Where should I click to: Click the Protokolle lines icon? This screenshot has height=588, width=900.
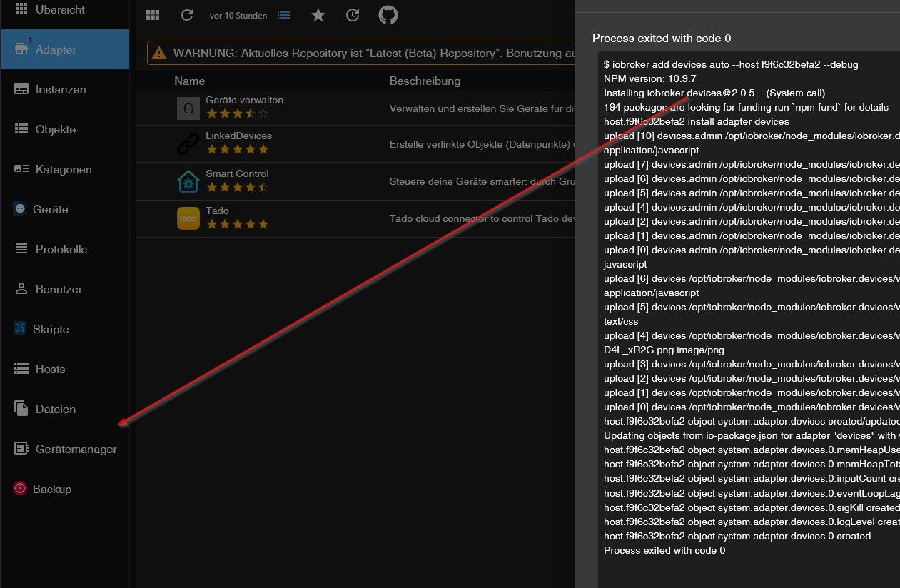21,249
